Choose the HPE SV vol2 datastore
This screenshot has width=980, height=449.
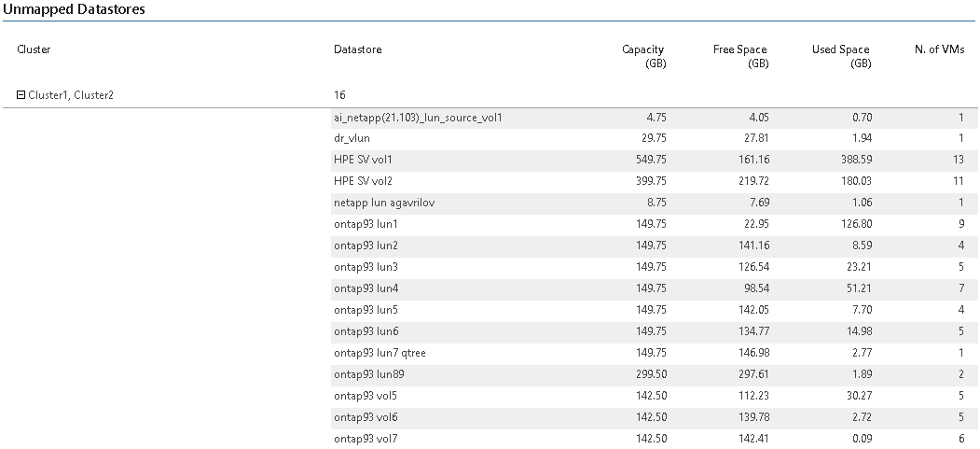[x=363, y=182]
